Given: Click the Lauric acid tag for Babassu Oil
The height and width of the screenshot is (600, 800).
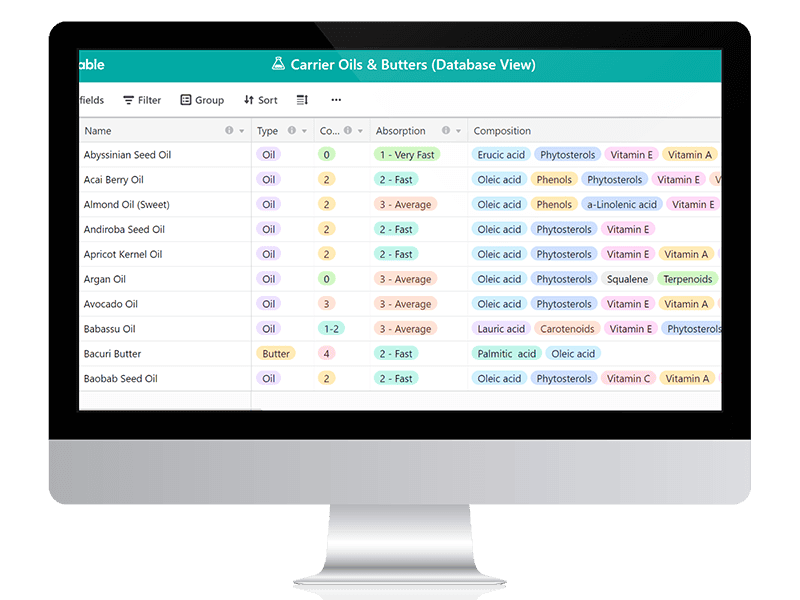Looking at the screenshot, I should [x=501, y=329].
